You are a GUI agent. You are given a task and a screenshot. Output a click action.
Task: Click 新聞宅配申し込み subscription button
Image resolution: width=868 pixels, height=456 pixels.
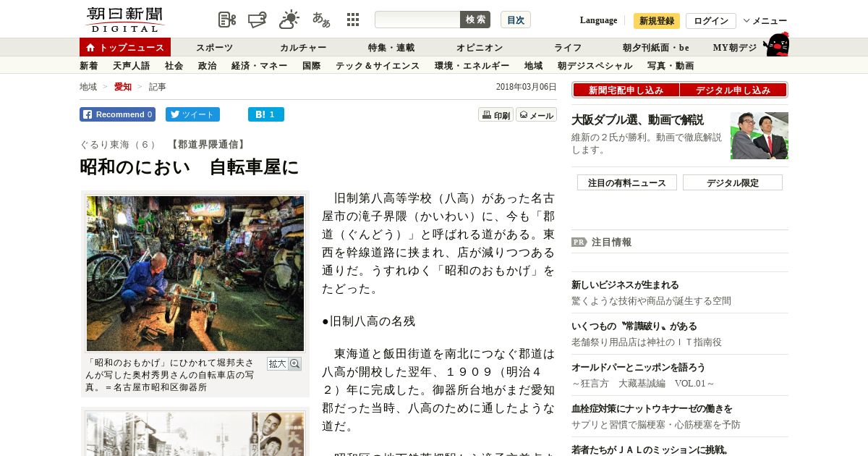626,90
